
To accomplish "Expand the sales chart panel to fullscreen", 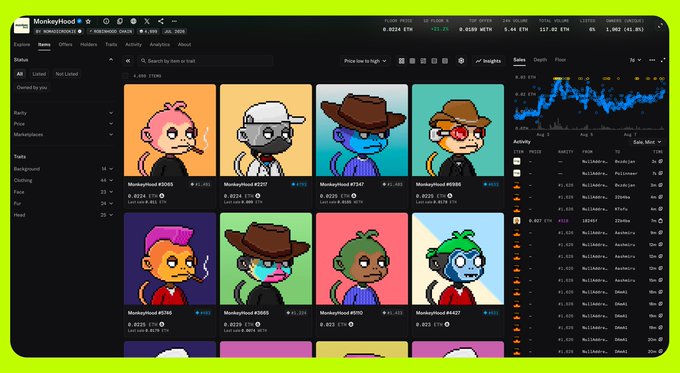I will (x=663, y=60).
